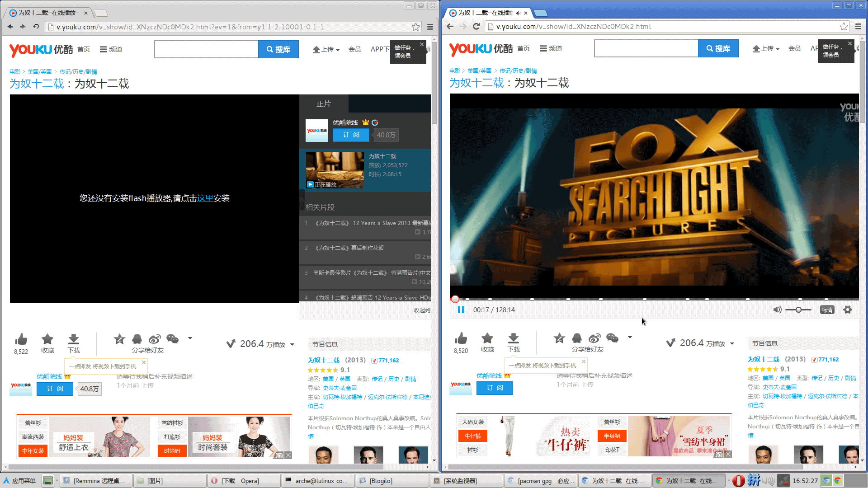
Task: Reload page in left browser
Action: [x=36, y=27]
